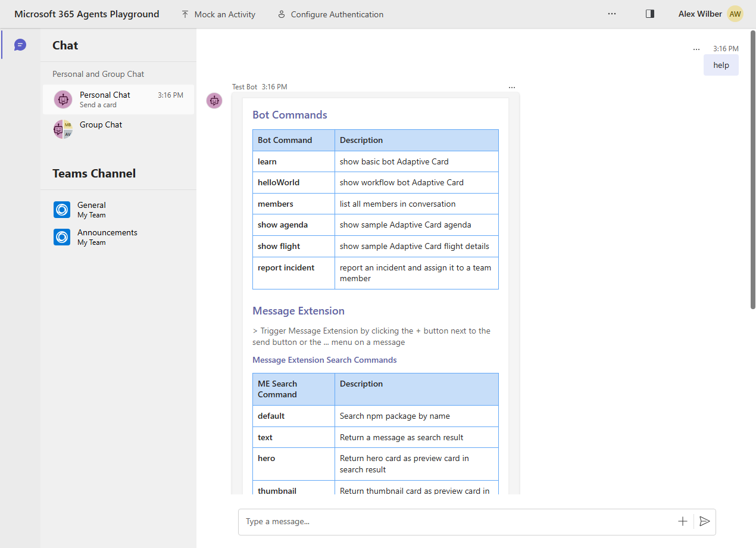Open the options menu above the help message
756x548 pixels.
[696, 49]
